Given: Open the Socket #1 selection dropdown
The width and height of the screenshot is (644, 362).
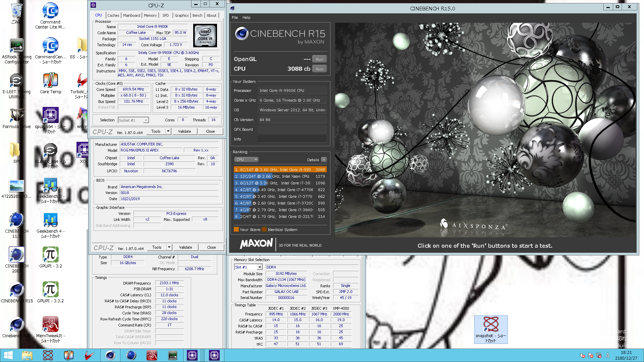Looking at the screenshot, I should [133, 120].
